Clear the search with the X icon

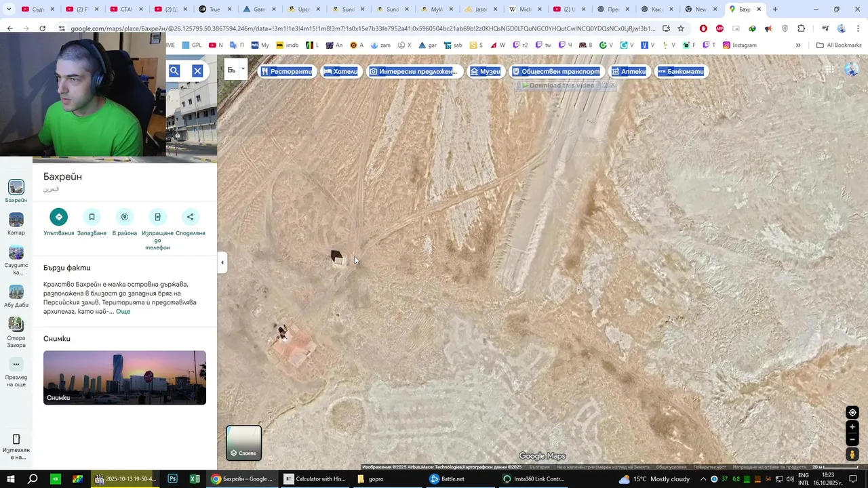click(197, 70)
